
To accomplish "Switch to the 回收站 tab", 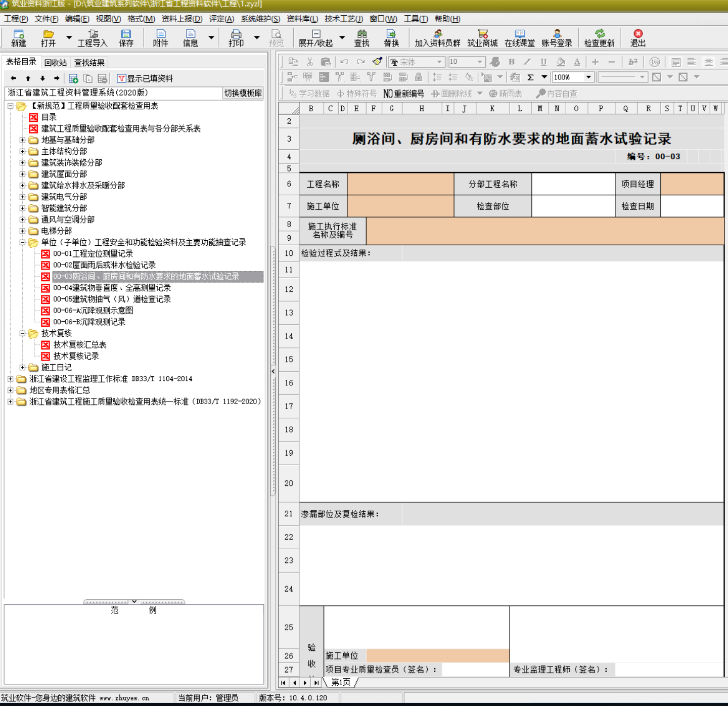I will pos(56,63).
